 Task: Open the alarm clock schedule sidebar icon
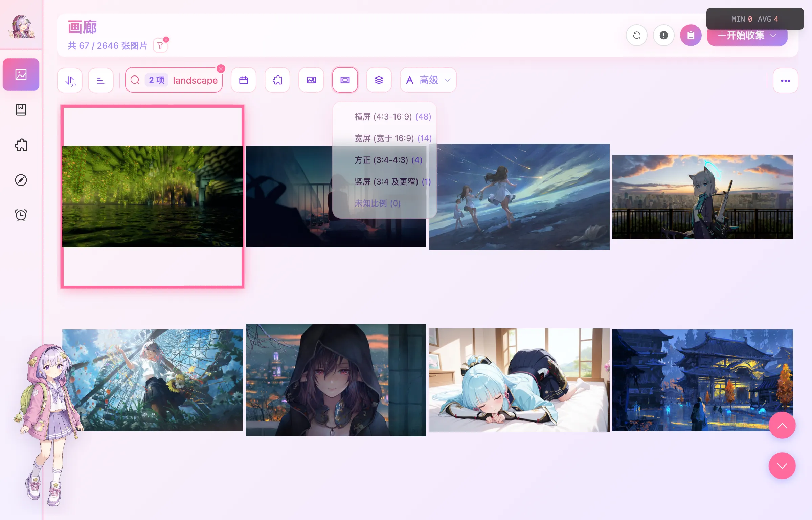[21, 215]
